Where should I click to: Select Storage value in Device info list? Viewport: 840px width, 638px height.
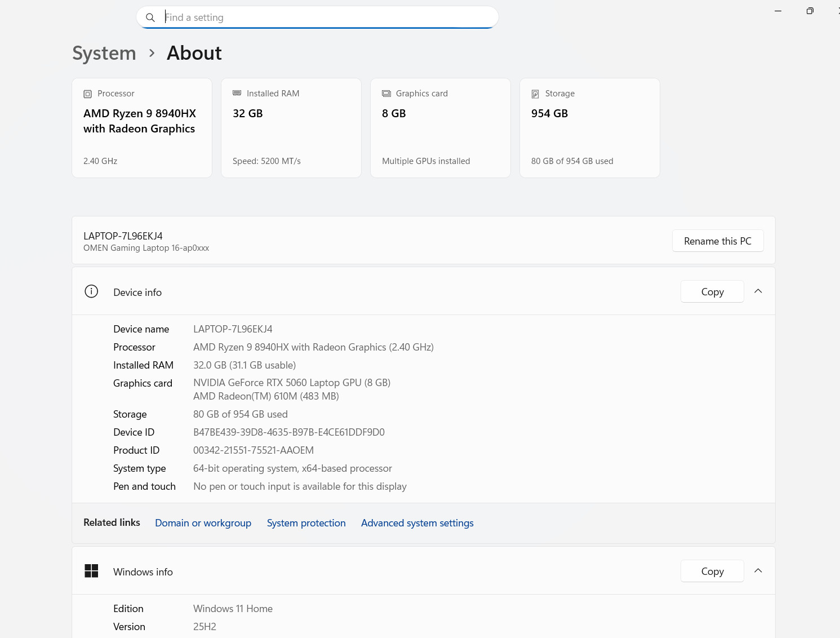point(241,414)
